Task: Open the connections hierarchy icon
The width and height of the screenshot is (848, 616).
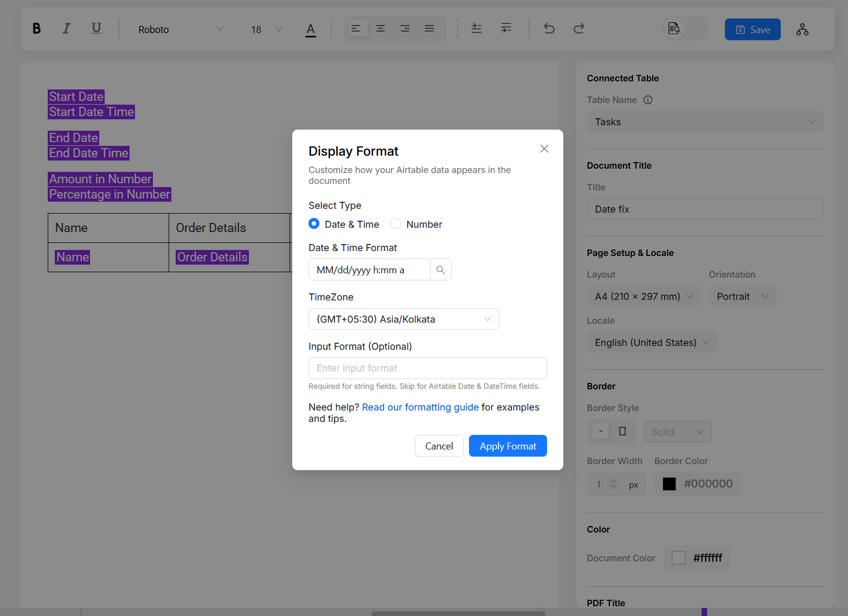Action: [x=802, y=29]
